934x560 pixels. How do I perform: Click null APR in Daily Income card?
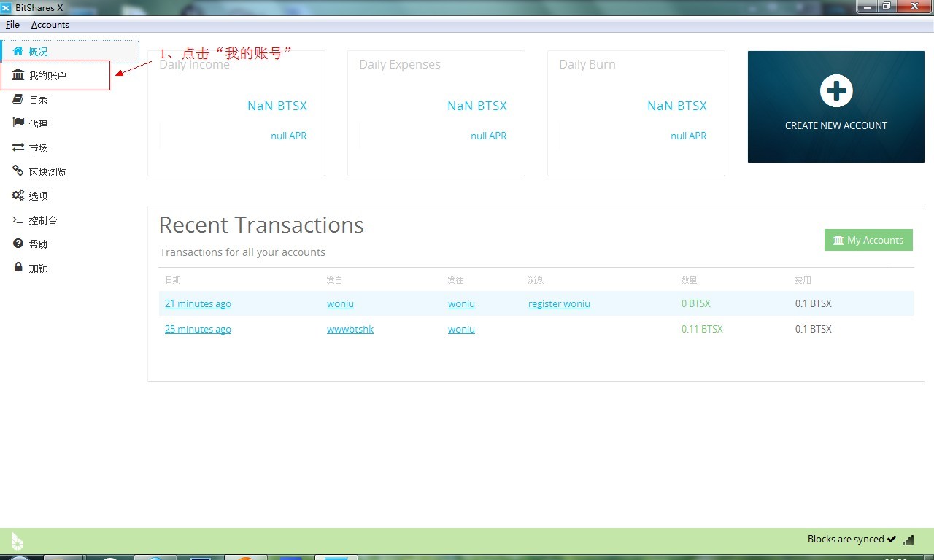(289, 136)
